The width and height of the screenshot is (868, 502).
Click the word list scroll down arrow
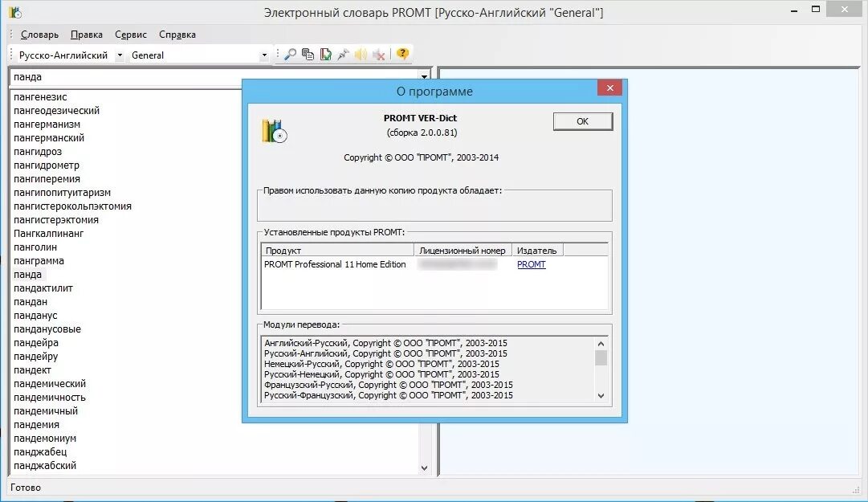(424, 467)
